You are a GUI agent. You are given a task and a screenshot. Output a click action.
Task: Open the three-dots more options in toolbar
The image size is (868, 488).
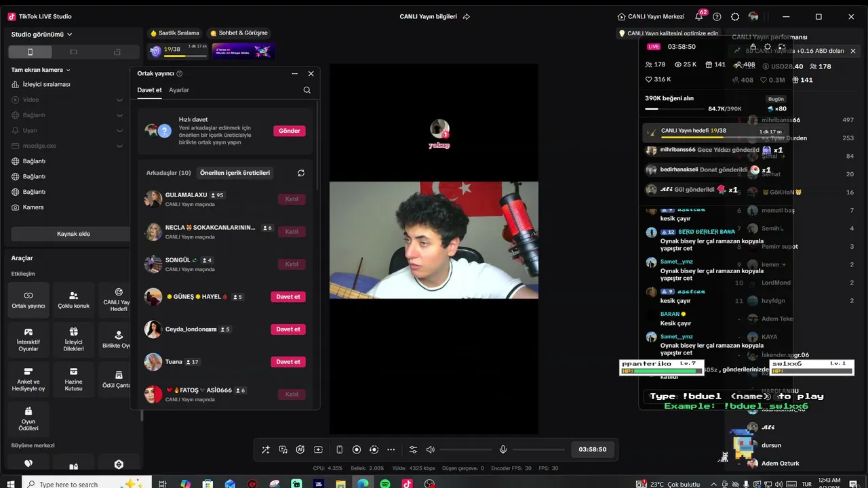click(391, 449)
